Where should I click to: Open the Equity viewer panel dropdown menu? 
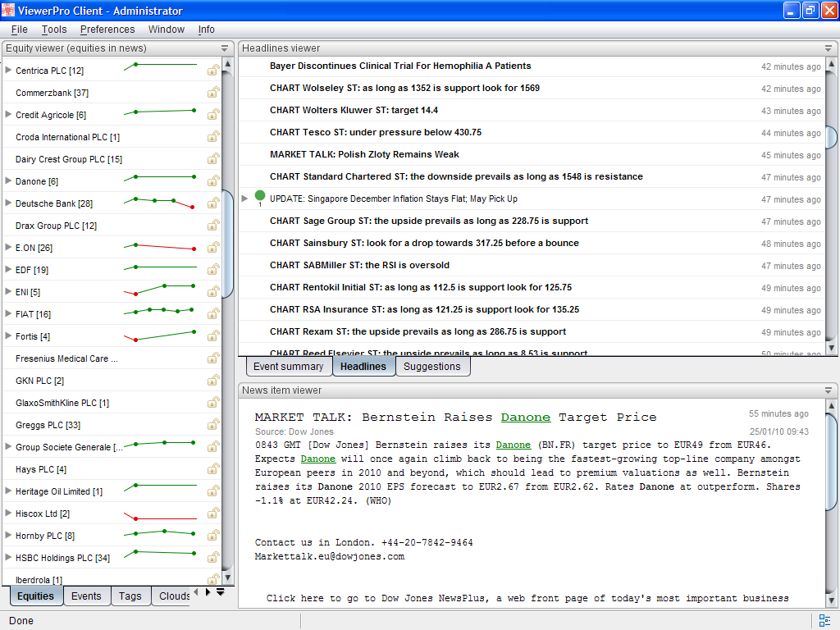coord(225,48)
